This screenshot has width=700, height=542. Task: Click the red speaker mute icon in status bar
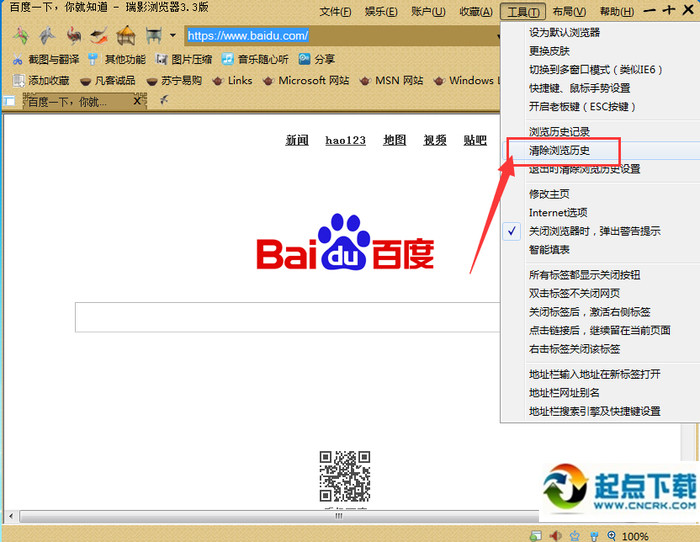[x=555, y=535]
